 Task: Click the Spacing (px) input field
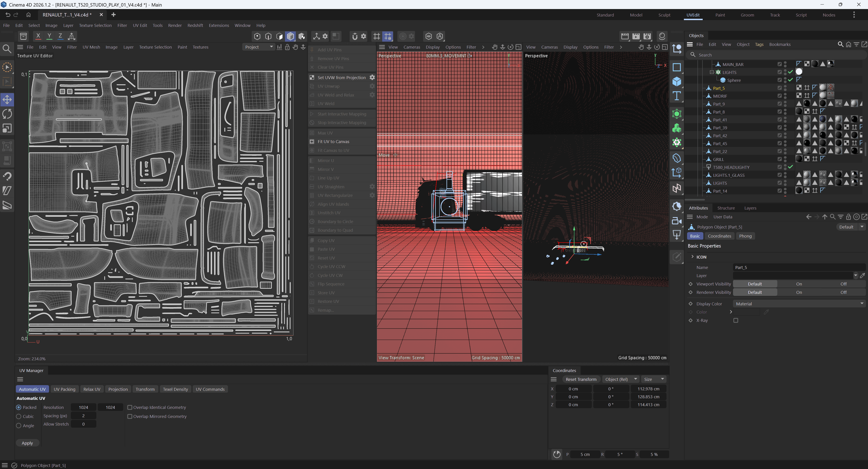(83, 416)
